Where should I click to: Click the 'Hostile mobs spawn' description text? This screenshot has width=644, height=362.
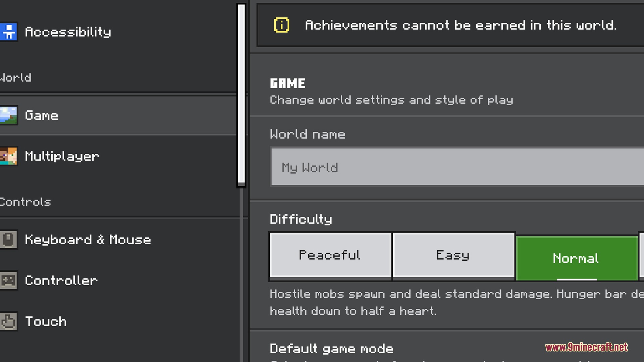(x=457, y=302)
